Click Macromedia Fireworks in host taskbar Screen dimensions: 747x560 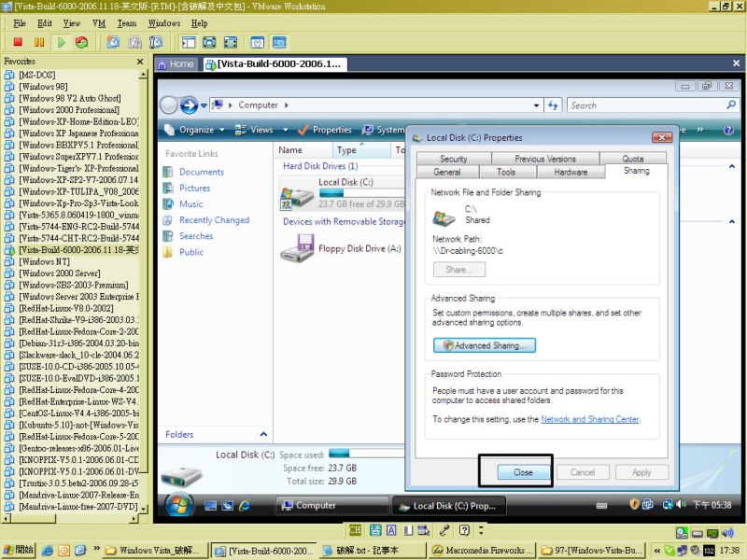(x=482, y=551)
